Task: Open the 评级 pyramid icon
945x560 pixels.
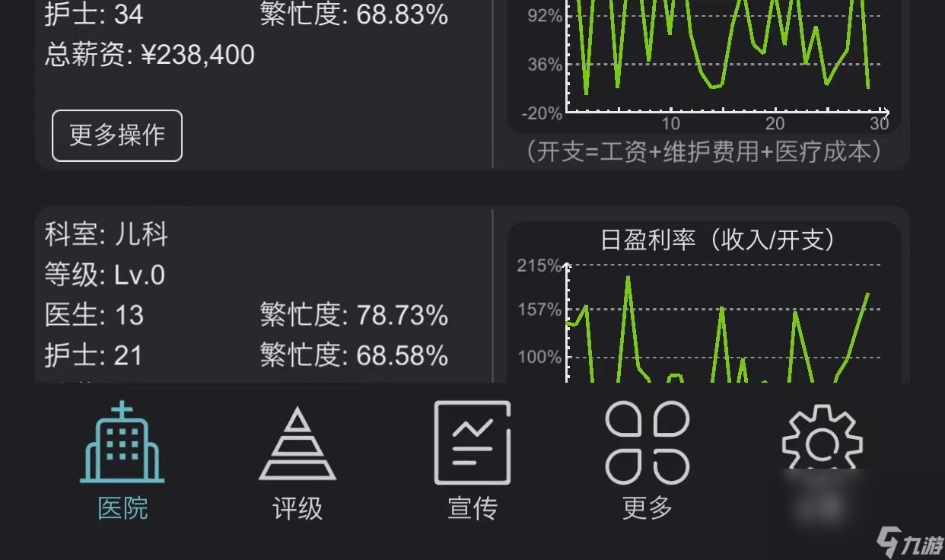Action: 297,444
